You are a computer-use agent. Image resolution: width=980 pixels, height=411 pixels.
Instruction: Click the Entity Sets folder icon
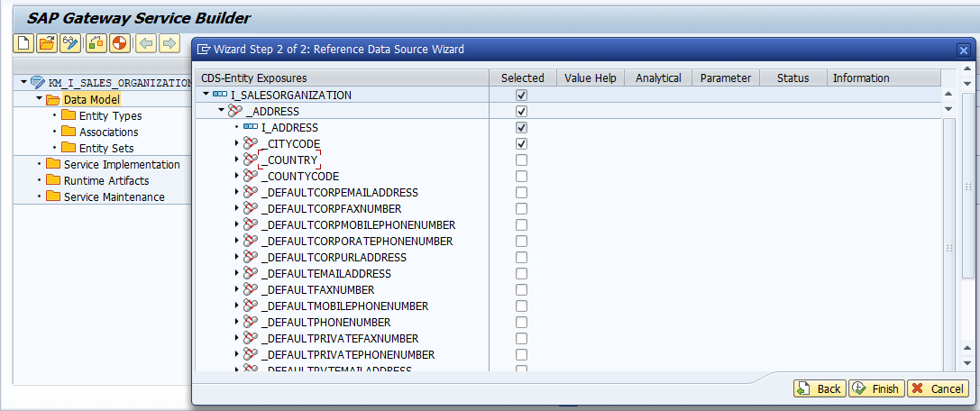69,148
